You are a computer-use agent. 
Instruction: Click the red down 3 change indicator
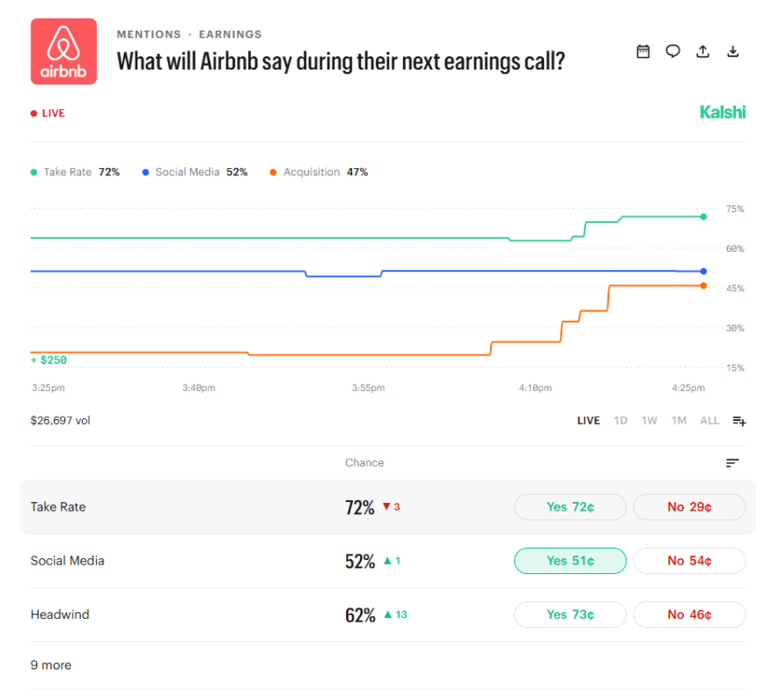(x=391, y=507)
